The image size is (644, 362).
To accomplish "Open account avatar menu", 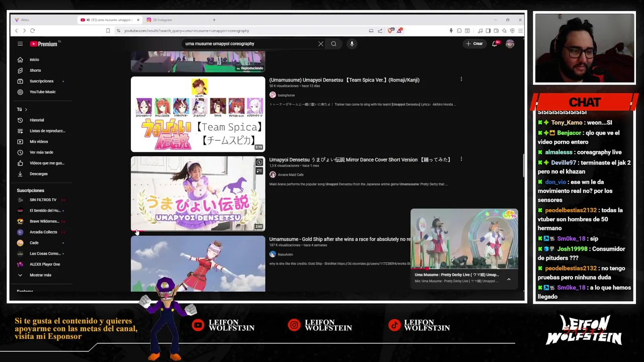I will [x=510, y=44].
